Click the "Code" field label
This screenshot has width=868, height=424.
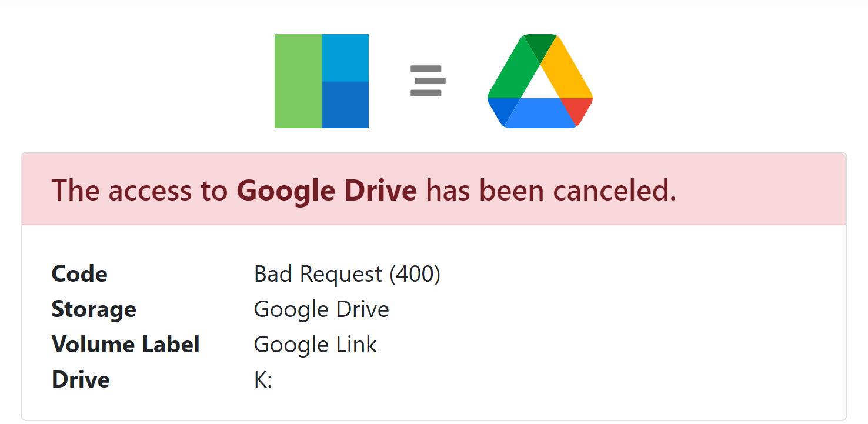coord(79,274)
